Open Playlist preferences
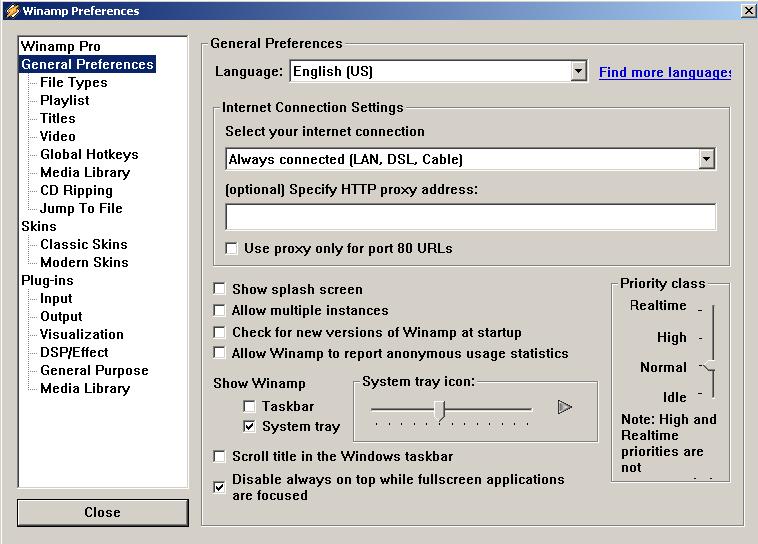Viewport: 758px width, 544px height. pos(65,100)
